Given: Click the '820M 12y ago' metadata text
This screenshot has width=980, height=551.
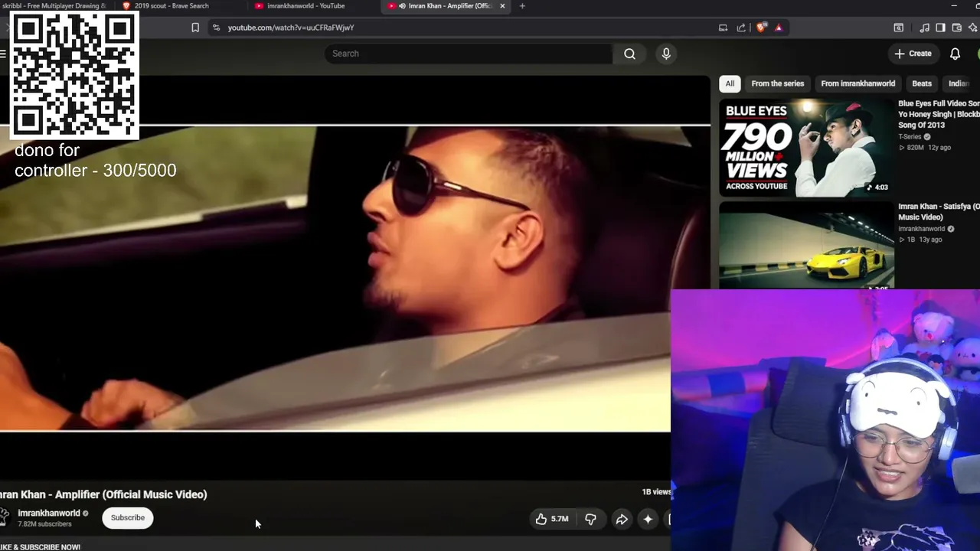Looking at the screenshot, I should tap(925, 148).
